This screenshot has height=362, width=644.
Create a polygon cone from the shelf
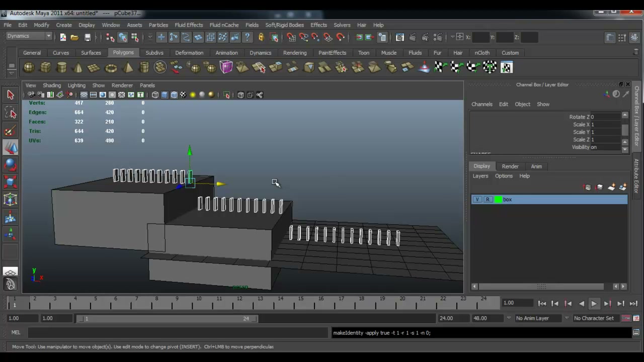point(78,67)
